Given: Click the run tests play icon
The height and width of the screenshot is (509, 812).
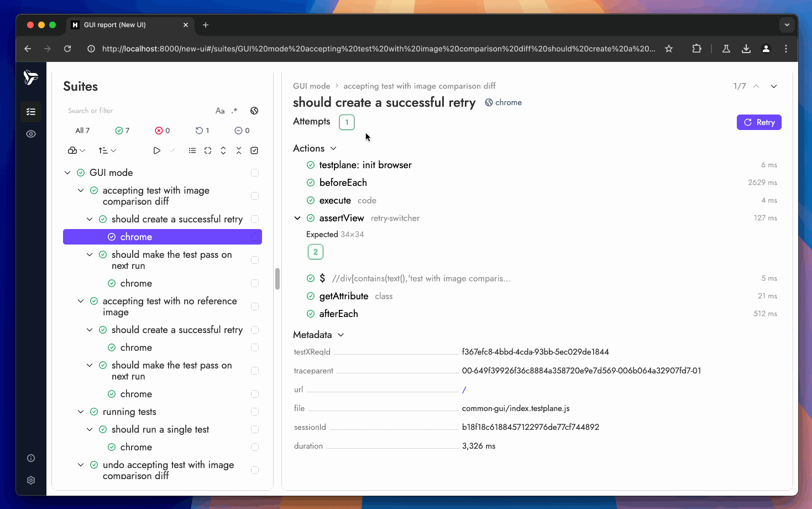Looking at the screenshot, I should click(157, 150).
